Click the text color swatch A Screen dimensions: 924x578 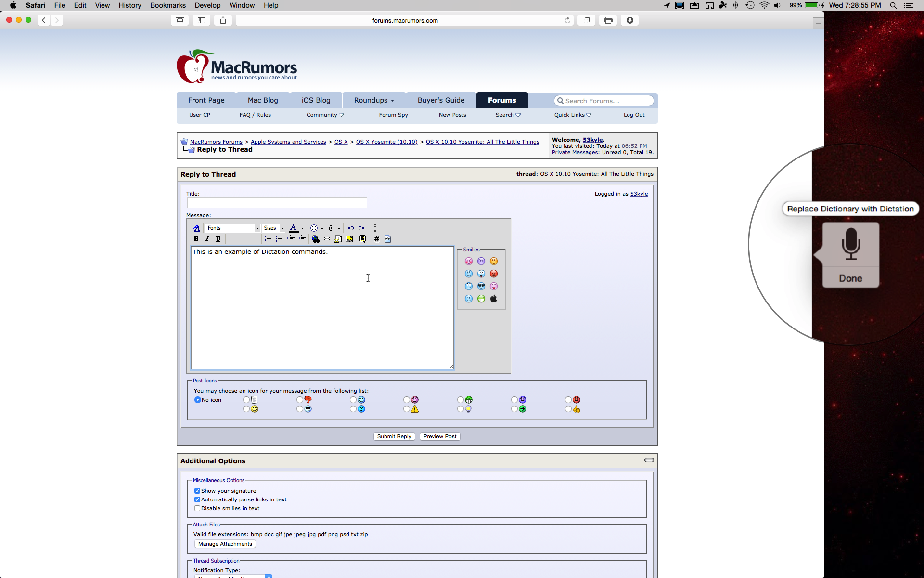point(294,228)
